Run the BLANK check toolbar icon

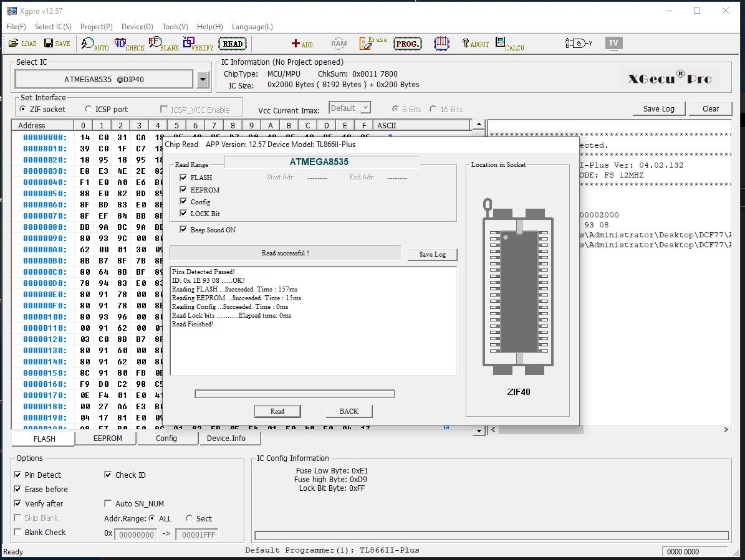(x=164, y=44)
